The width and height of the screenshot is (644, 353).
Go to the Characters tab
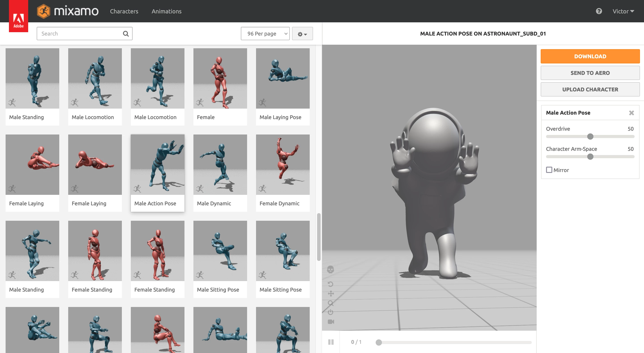(x=124, y=11)
